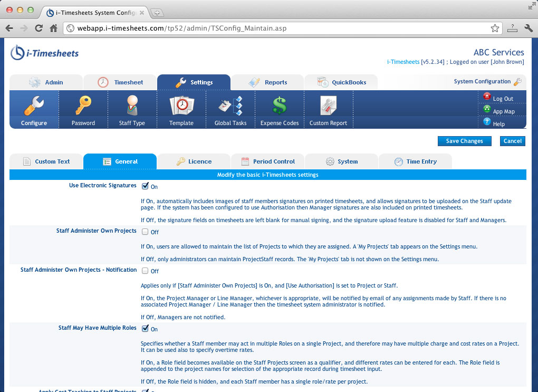Open the Template clock sheets icon
The image size is (538, 392).
181,106
